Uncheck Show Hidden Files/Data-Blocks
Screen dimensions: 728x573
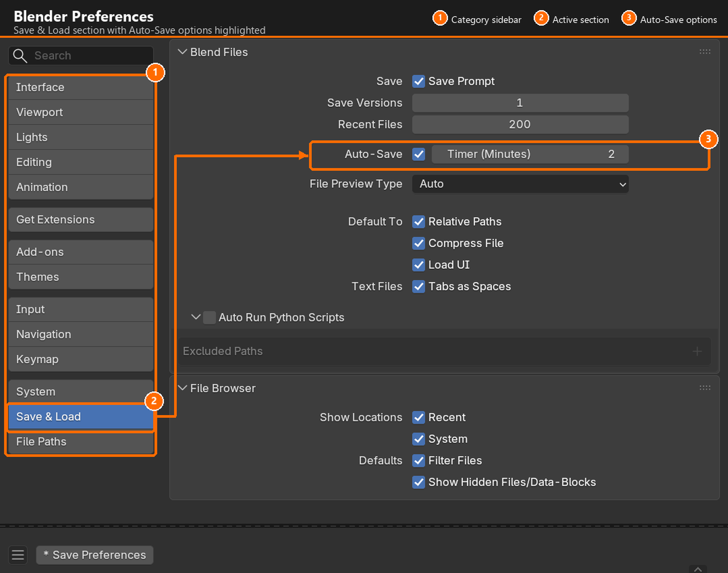[418, 482]
